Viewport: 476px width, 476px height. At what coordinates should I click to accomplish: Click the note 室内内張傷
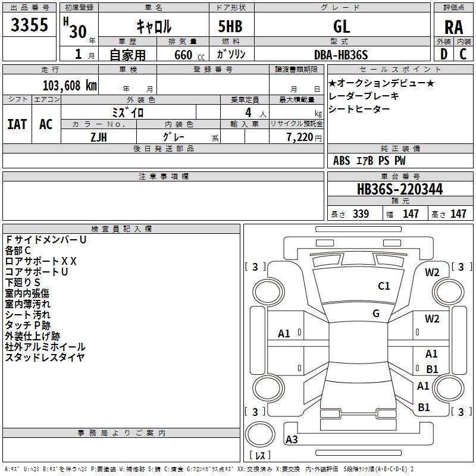(27, 293)
